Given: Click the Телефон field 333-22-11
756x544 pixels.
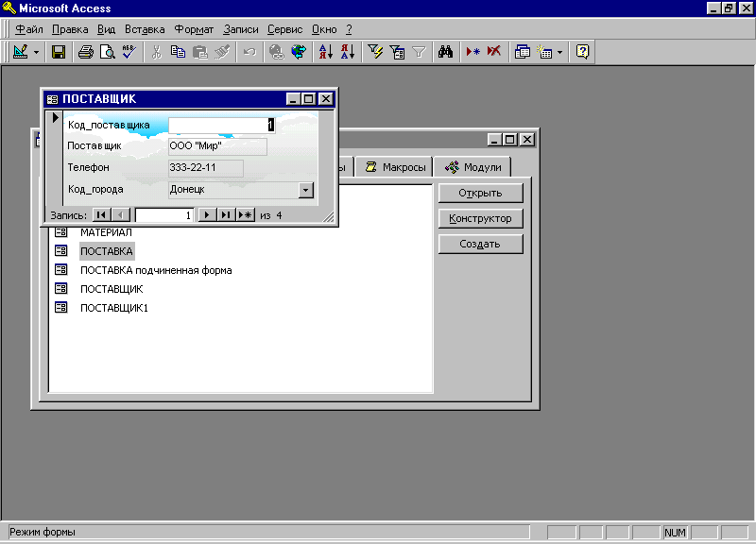Looking at the screenshot, I should (206, 168).
